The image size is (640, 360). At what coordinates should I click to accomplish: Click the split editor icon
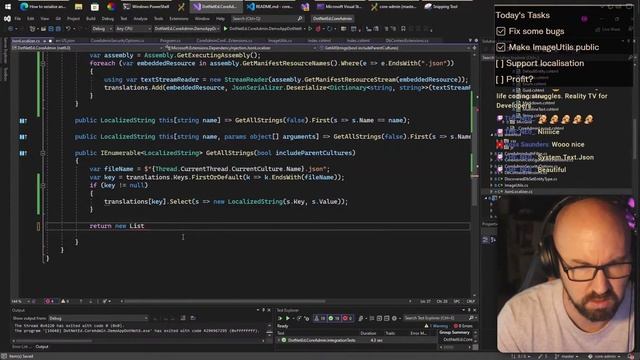[474, 48]
